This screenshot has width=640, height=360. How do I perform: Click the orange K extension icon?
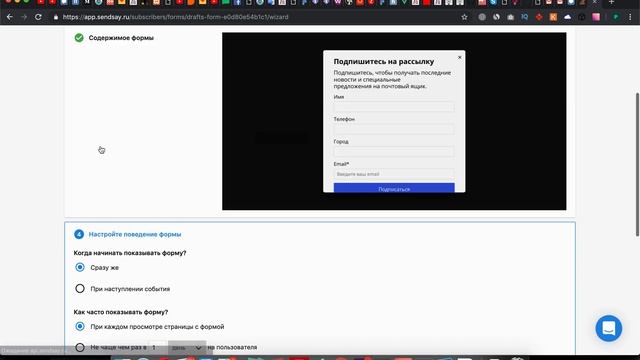coord(553,17)
